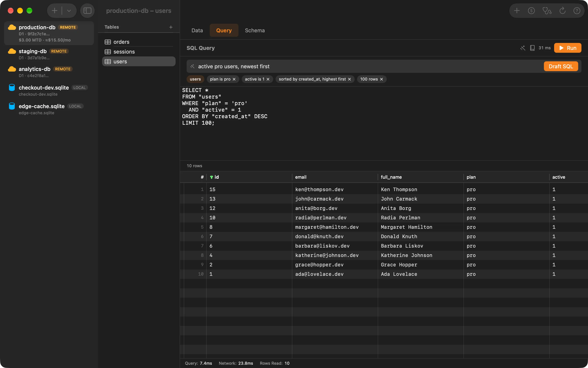588x368 pixels.
Task: Remove the 'plan is pro' filter chip
Action: click(x=234, y=79)
